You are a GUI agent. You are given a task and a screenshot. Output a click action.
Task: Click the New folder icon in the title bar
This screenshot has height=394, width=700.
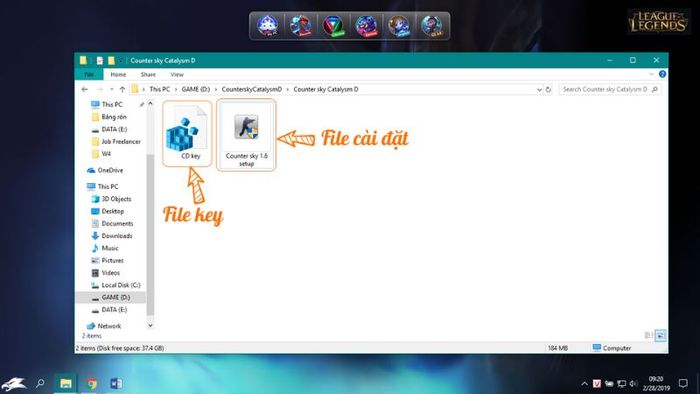111,60
